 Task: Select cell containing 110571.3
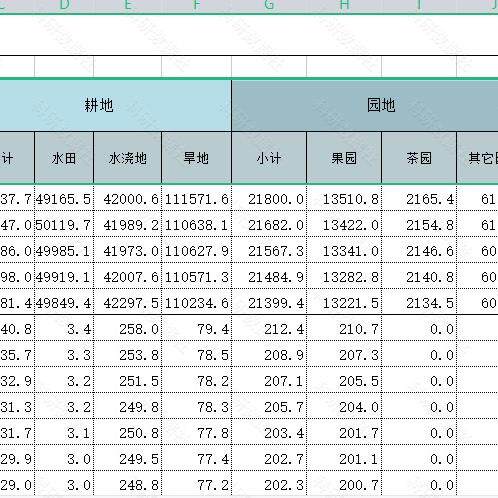[x=196, y=276]
